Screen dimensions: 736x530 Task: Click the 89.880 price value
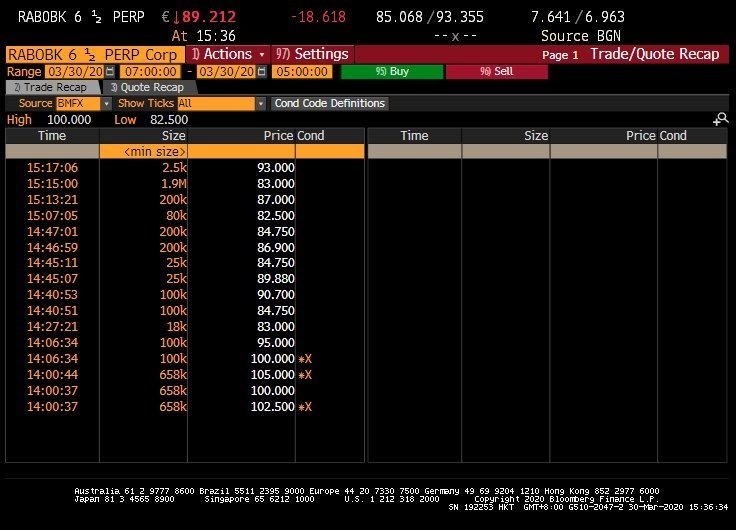pyautogui.click(x=276, y=278)
